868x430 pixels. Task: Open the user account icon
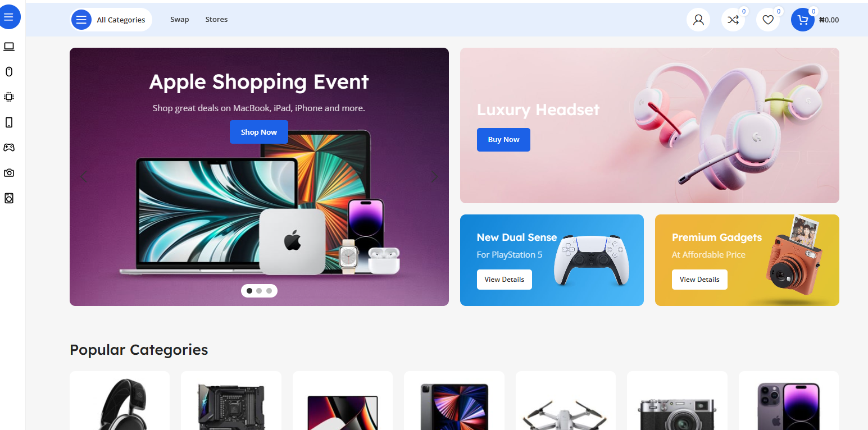[698, 20]
